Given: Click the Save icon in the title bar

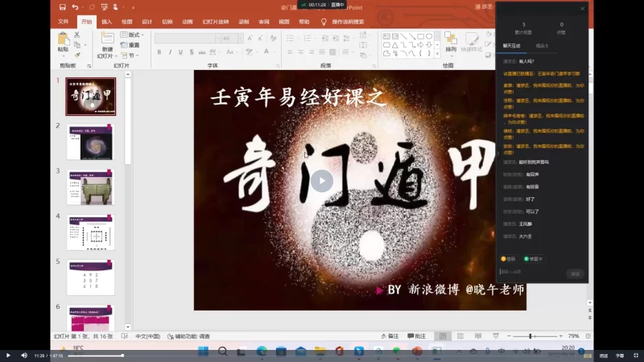Looking at the screenshot, I should pos(63,7).
